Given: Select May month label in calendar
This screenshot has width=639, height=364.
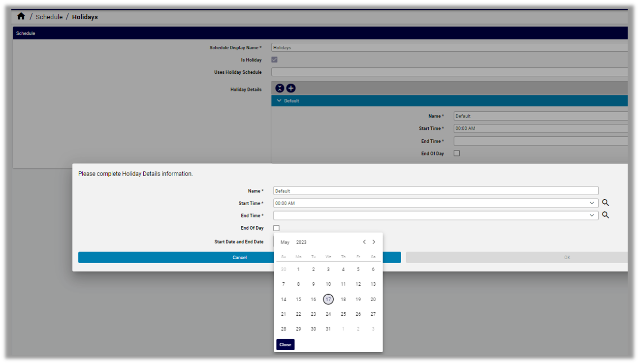Looking at the screenshot, I should click(x=285, y=242).
